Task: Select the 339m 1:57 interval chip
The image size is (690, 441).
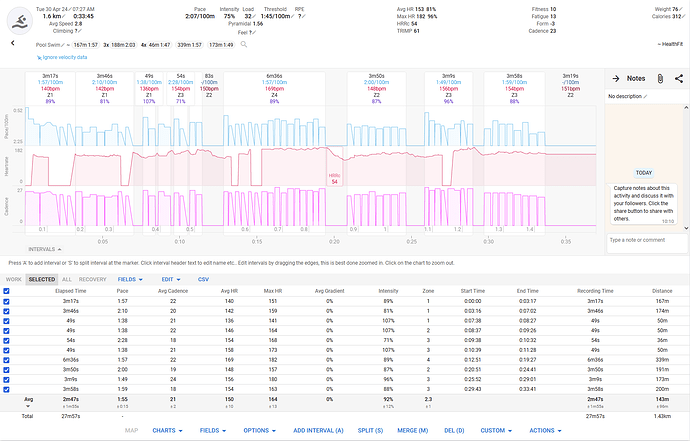Action: click(189, 45)
